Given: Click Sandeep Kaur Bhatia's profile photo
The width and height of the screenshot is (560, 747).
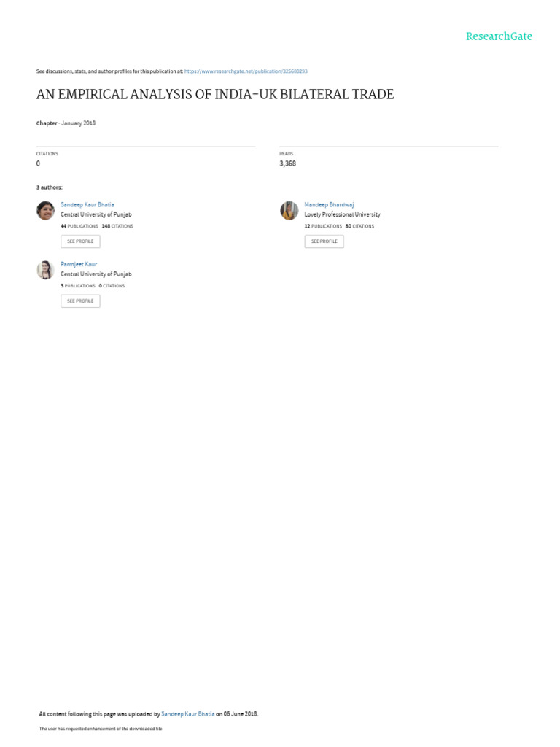Looking at the screenshot, I should point(46,210).
